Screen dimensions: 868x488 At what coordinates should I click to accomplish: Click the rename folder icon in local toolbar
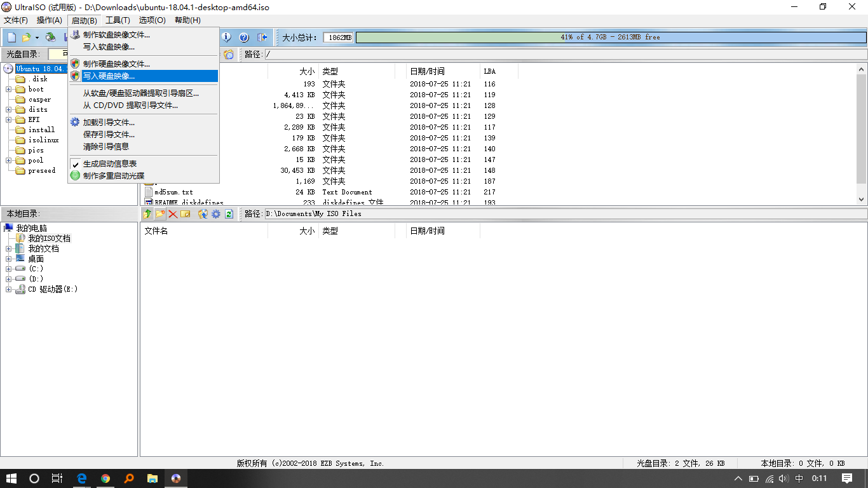coord(186,214)
